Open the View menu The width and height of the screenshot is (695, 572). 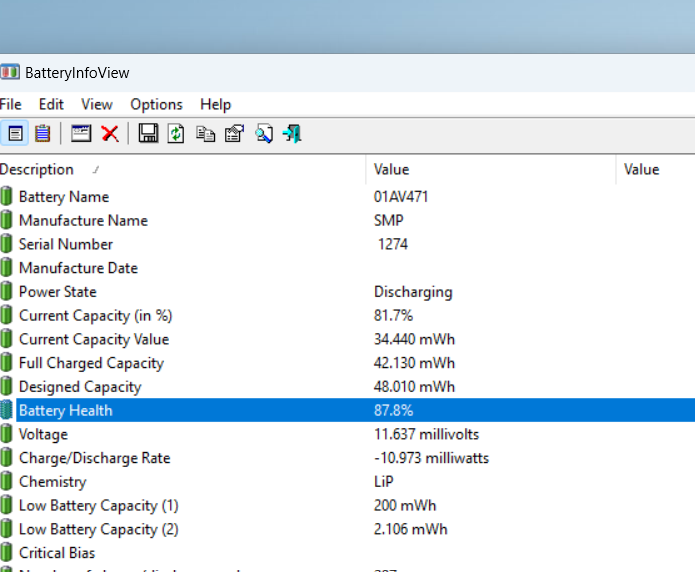(x=97, y=104)
